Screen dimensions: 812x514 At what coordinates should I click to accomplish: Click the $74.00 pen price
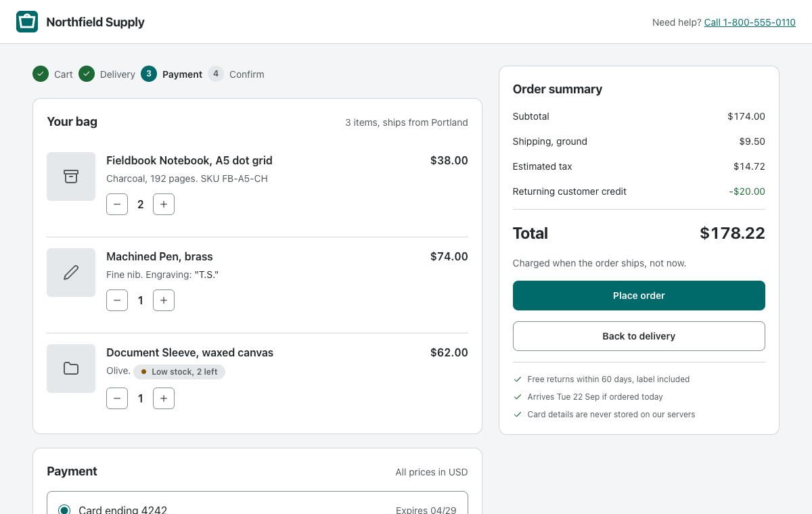(x=449, y=256)
